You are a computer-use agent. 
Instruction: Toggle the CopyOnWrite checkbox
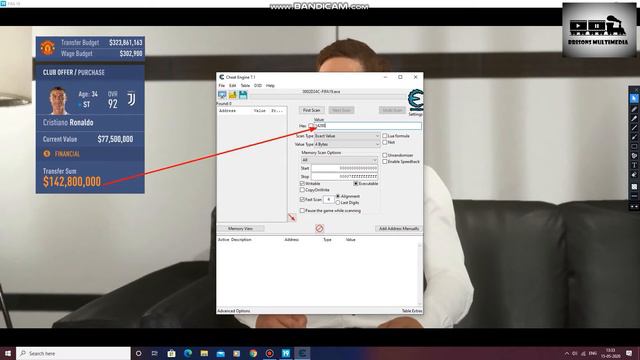pyautogui.click(x=302, y=190)
